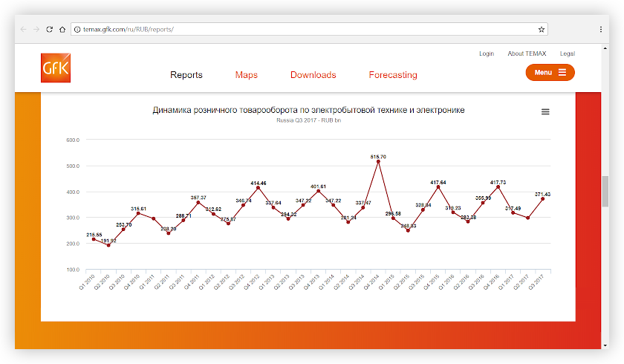Click the browser back arrow
The height and width of the screenshot is (364, 624).
tap(23, 29)
